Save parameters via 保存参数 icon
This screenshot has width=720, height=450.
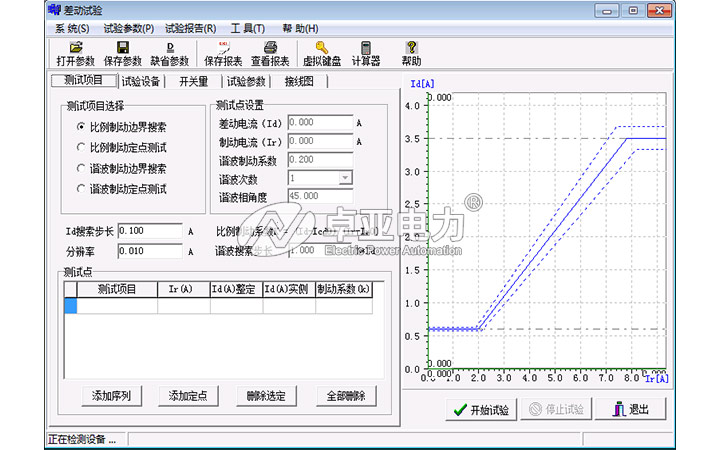coord(123,54)
